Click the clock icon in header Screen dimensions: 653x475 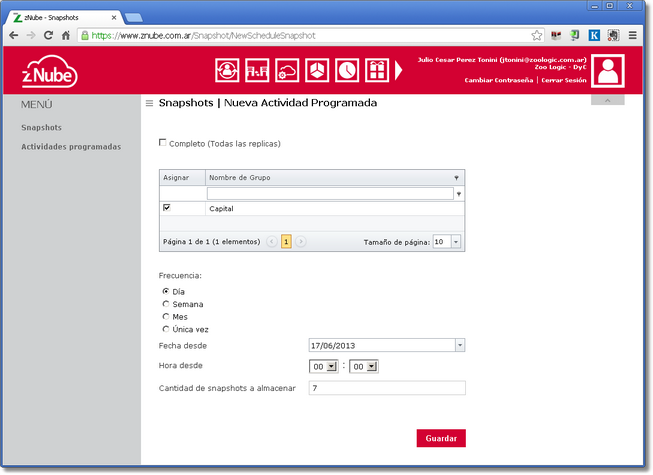pyautogui.click(x=346, y=70)
